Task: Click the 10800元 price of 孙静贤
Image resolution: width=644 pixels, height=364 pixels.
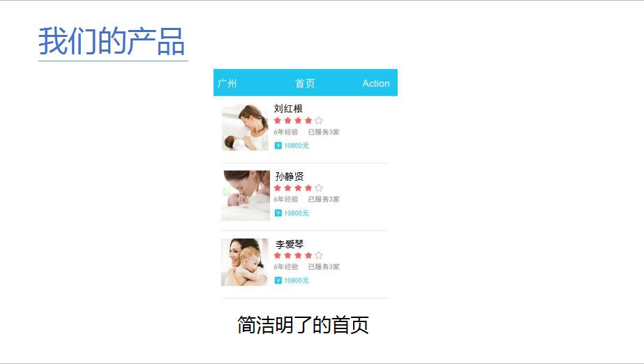Action: click(297, 213)
